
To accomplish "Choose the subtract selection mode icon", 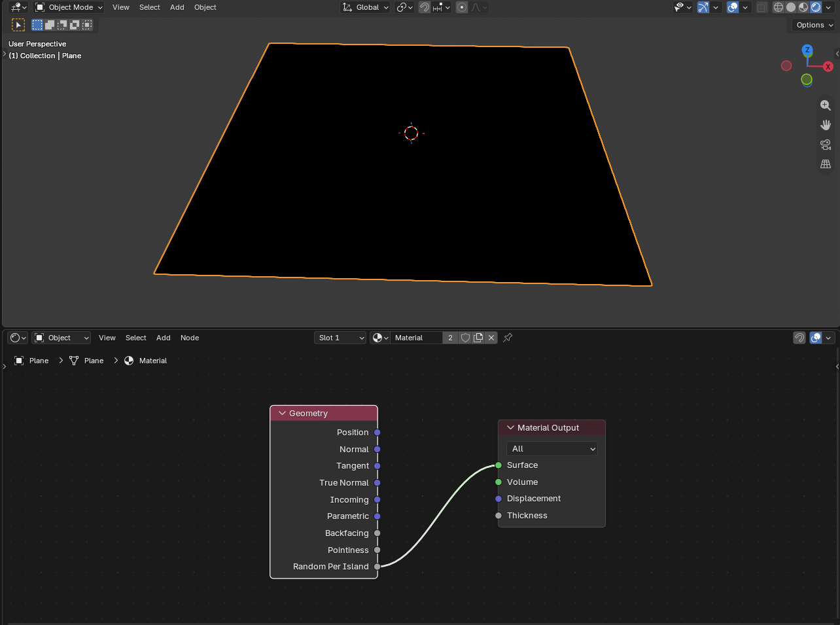I will click(x=62, y=25).
